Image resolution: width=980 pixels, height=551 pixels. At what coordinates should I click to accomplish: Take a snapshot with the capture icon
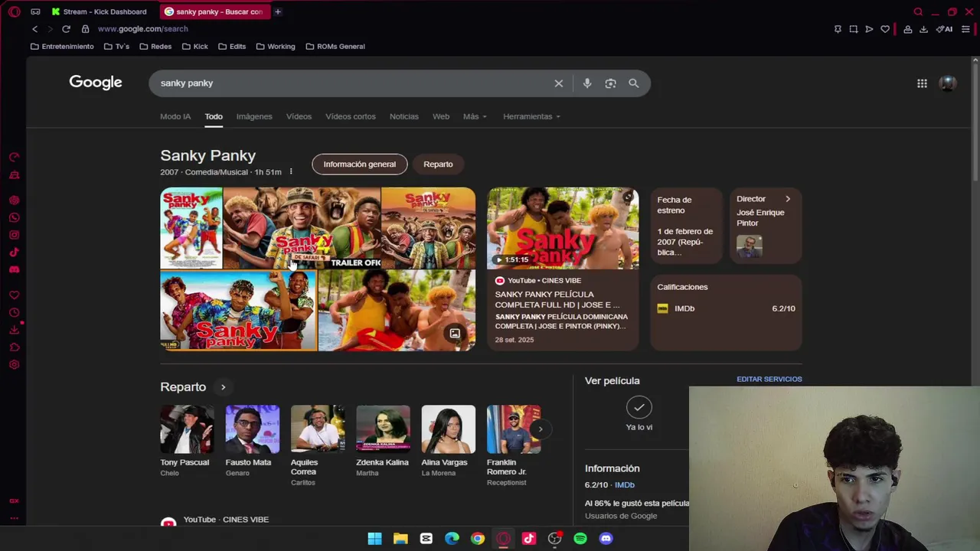854,29
